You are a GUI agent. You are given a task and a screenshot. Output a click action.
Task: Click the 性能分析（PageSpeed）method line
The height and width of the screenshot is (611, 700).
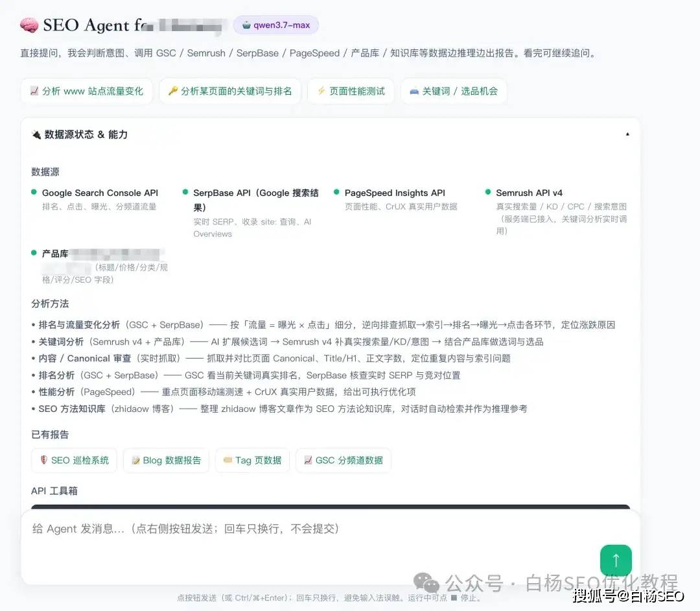224,392
